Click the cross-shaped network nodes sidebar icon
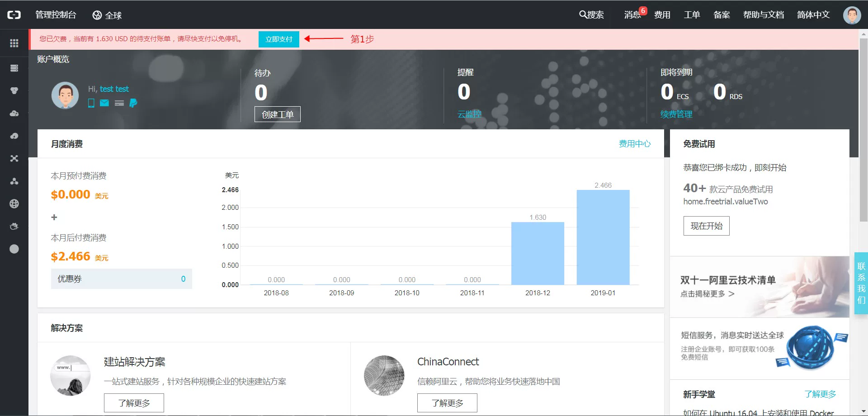 (14, 158)
